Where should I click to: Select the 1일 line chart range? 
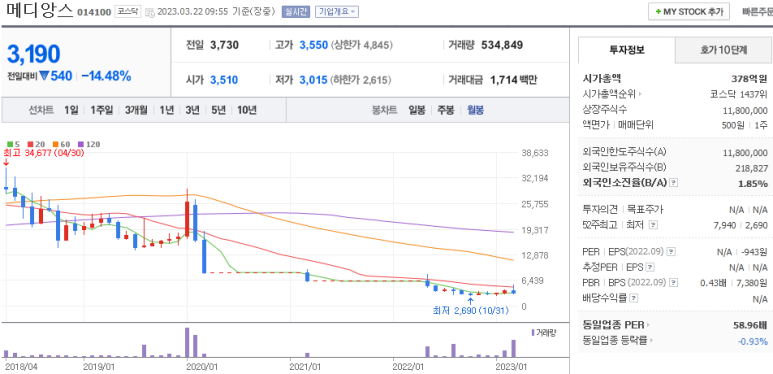(71, 110)
